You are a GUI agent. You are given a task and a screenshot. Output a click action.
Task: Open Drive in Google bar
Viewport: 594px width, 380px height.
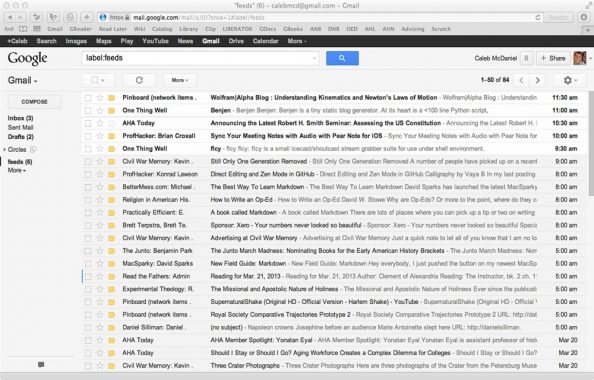tap(236, 41)
